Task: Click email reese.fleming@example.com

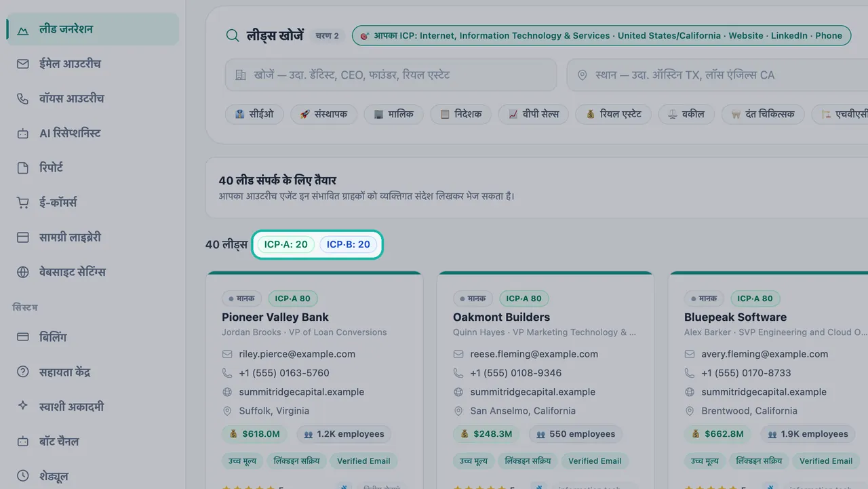Action: coord(534,354)
